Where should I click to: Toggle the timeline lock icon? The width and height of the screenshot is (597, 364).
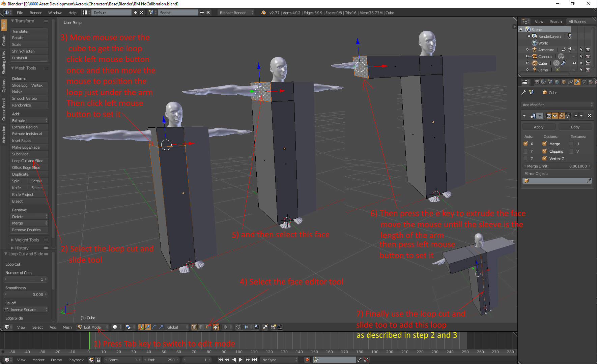click(98, 360)
